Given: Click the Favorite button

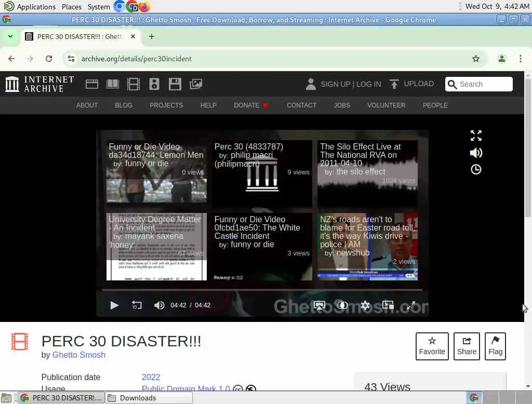Looking at the screenshot, I should (432, 346).
